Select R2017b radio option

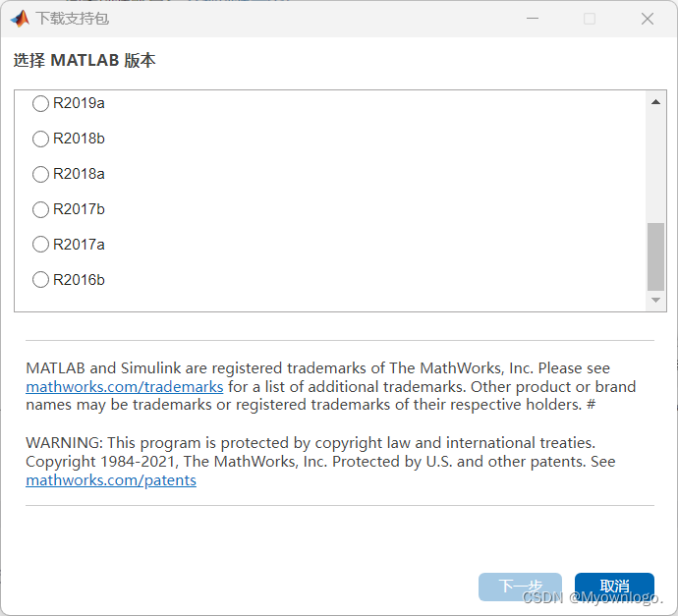pos(40,209)
